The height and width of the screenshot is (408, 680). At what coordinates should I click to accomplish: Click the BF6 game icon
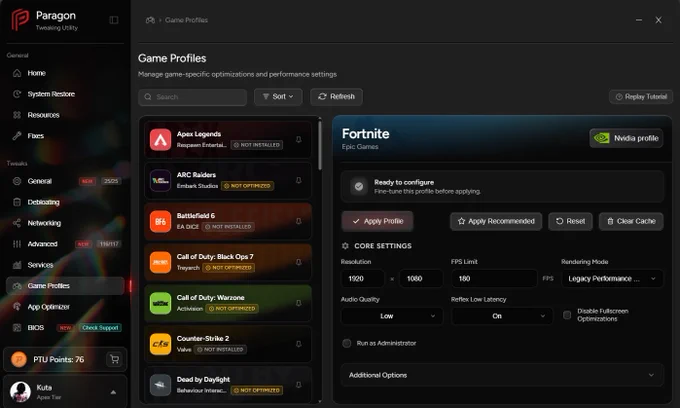(160, 222)
